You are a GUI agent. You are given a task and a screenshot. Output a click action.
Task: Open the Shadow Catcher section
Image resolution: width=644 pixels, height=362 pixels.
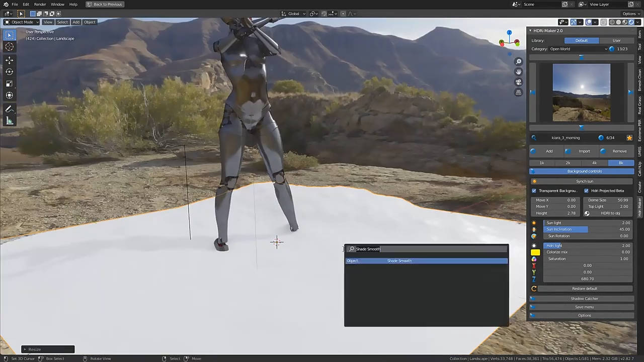582,299
